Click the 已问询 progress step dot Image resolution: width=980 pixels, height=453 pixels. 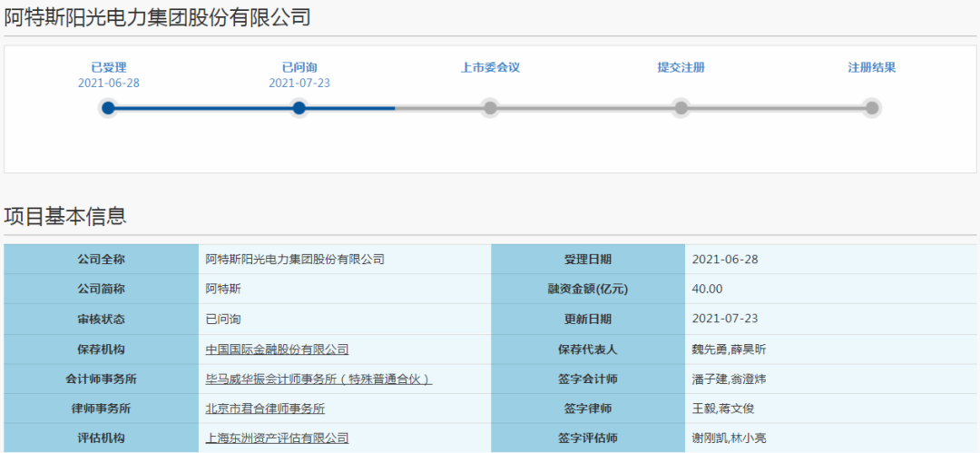click(299, 108)
